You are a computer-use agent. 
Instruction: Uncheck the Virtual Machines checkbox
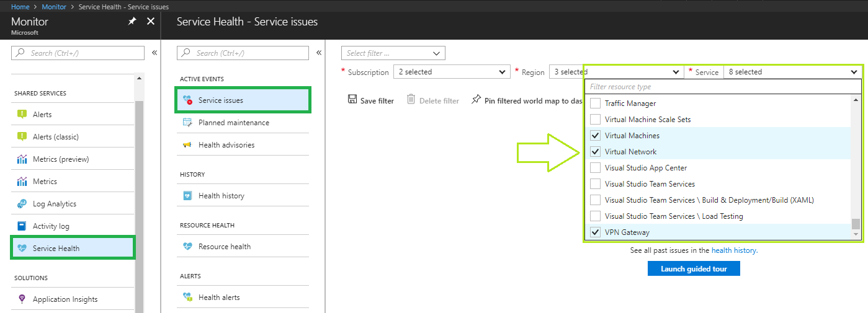click(x=595, y=136)
